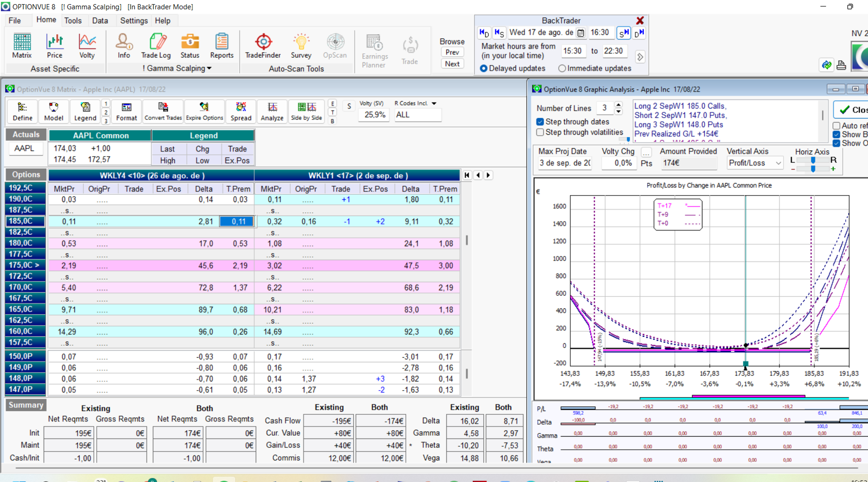The width and height of the screenshot is (868, 482).
Task: Click the Browse Next button
Action: (452, 64)
